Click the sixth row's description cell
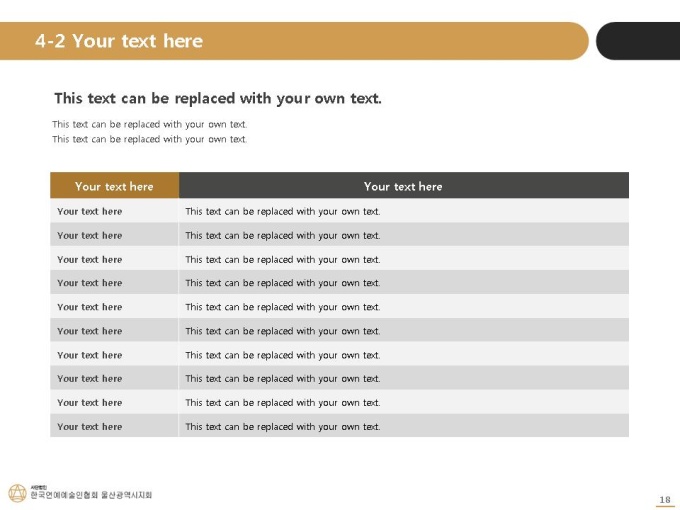680x510 pixels. point(404,330)
